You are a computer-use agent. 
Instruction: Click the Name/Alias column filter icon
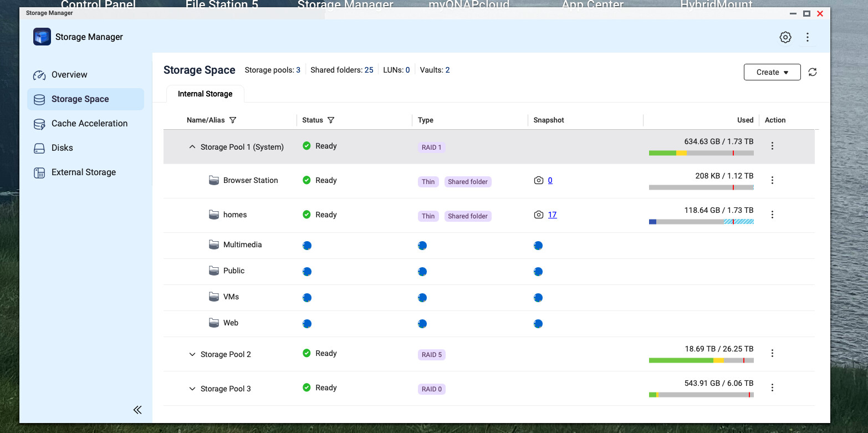(233, 120)
